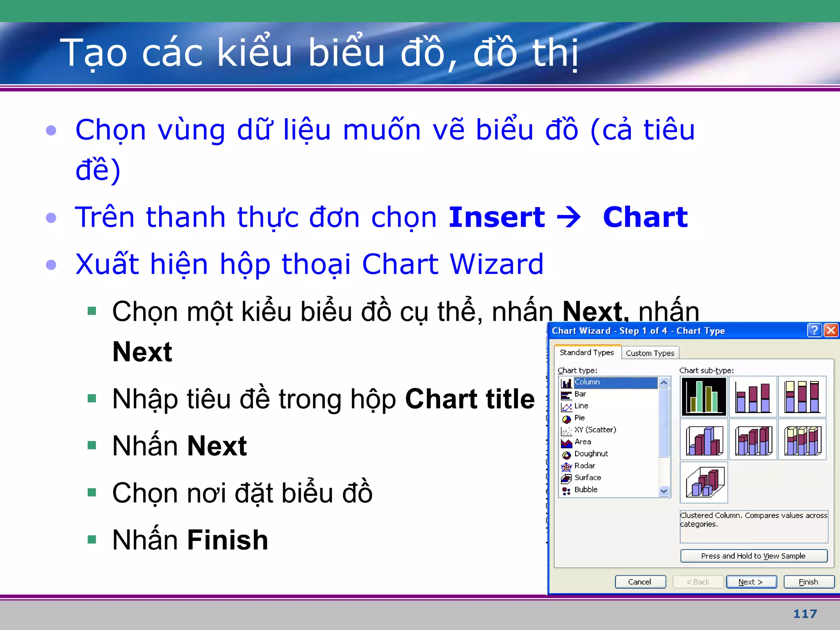Click the 'Chọn nơi đặt biểu đồ' bullet

(242, 492)
